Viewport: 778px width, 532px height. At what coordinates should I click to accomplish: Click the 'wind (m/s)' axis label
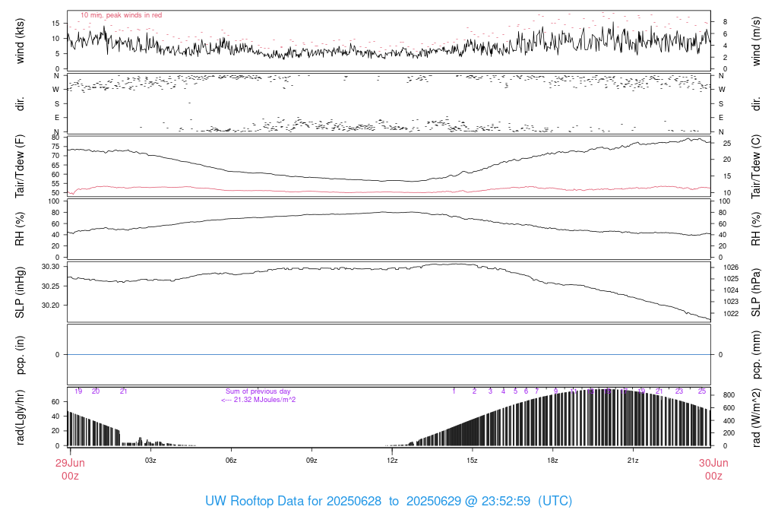(757, 41)
